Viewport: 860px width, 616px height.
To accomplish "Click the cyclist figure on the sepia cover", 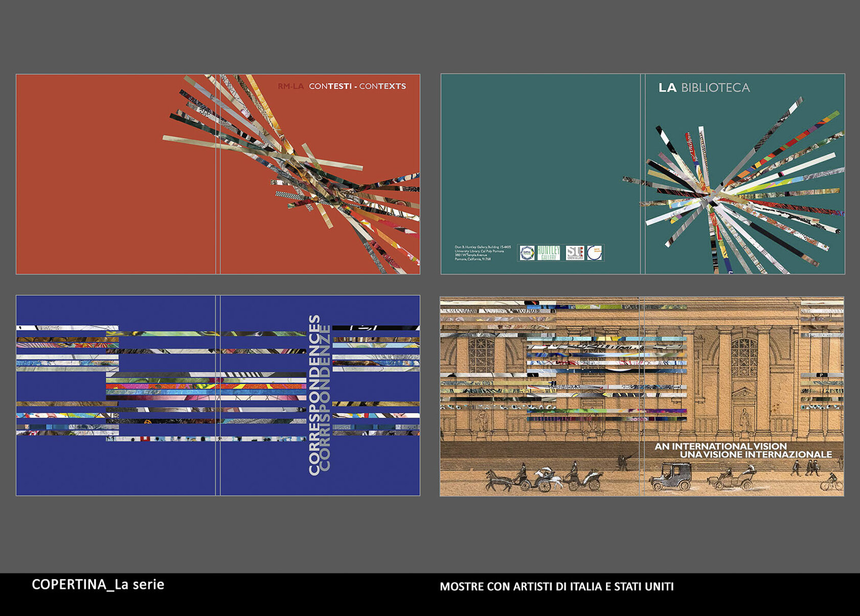I will pyautogui.click(x=832, y=481).
